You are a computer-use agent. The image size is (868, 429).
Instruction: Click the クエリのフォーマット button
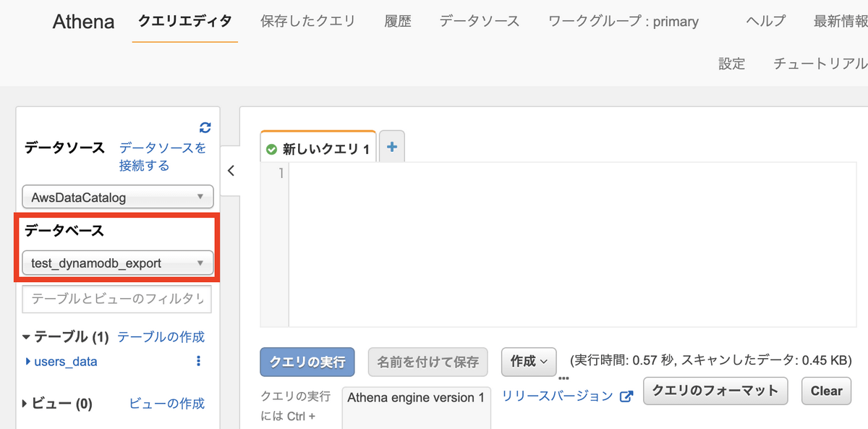(715, 391)
